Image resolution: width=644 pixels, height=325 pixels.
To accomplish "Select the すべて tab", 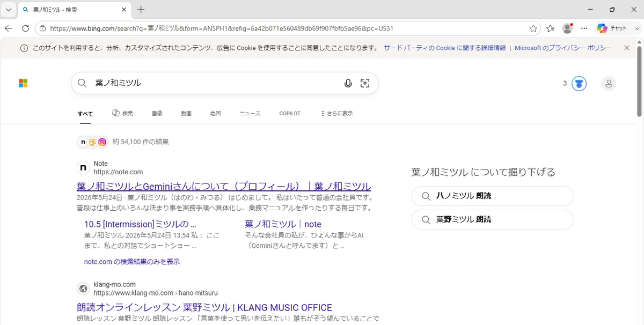I will pyautogui.click(x=85, y=114).
